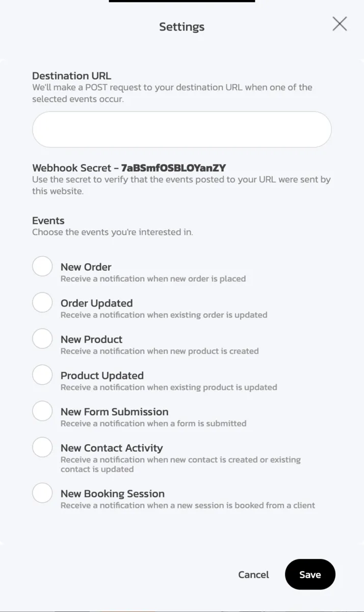Click the Settings dialog title
Viewport: 364px width, 612px height.
(181, 27)
